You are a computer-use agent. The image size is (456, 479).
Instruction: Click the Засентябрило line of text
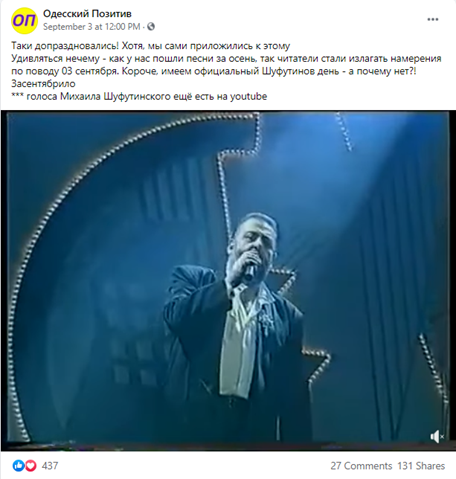tap(43, 84)
